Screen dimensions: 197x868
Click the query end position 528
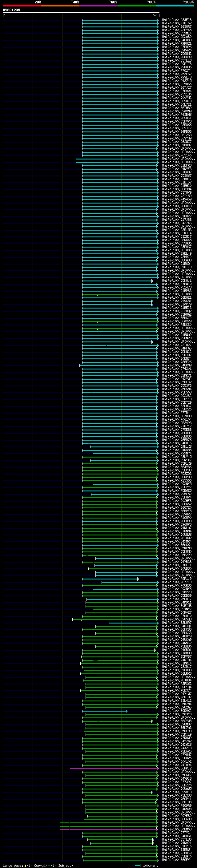(x=155, y=15)
